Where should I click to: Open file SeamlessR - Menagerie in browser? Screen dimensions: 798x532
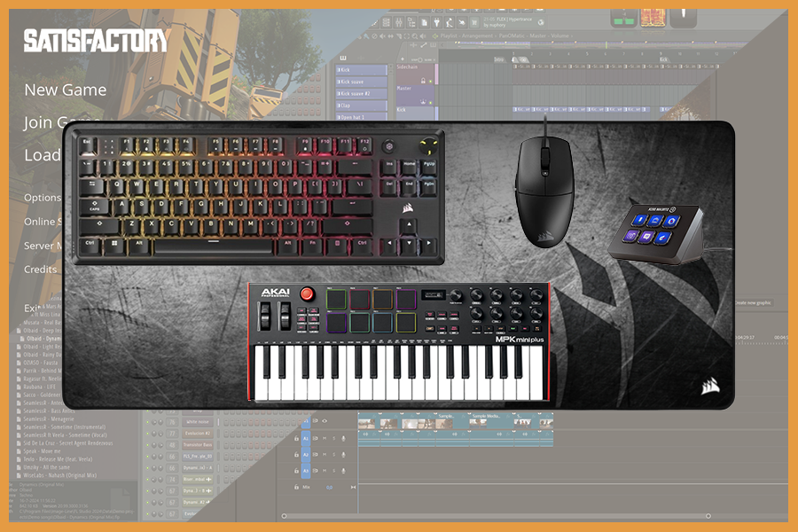tap(47, 419)
